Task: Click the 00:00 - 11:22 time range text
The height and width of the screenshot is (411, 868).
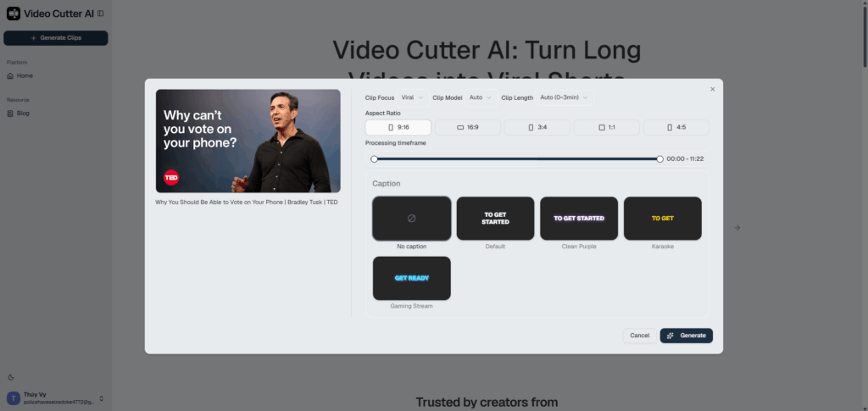Action: (x=685, y=159)
